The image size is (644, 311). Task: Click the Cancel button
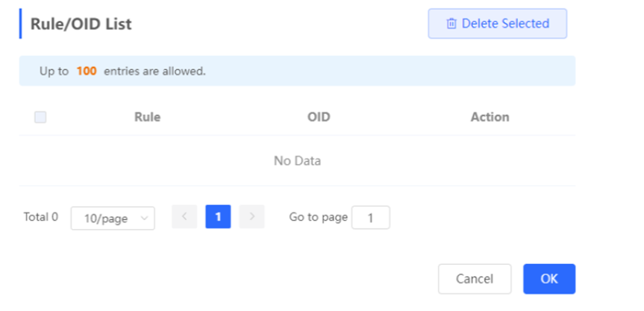tap(475, 279)
